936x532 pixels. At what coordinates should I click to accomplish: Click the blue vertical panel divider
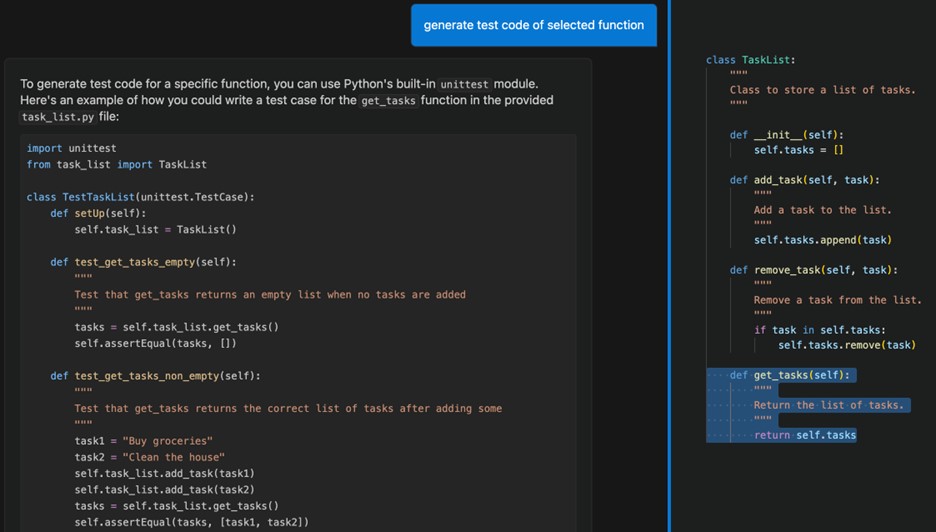pos(669,266)
